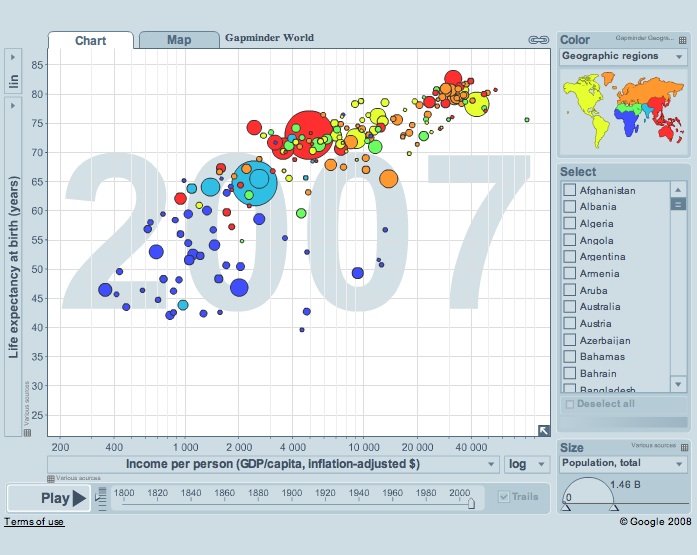Open the x-axis log scale dropdown
The width and height of the screenshot is (697, 555).
coord(527,464)
